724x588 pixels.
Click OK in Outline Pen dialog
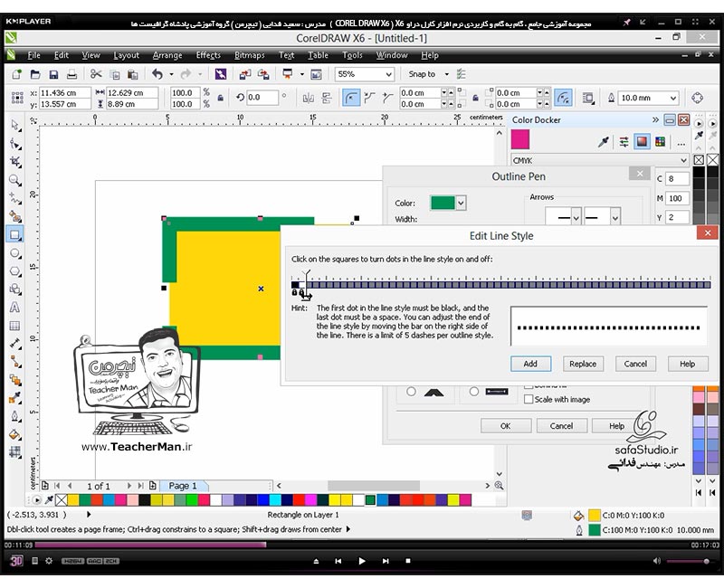(506, 426)
